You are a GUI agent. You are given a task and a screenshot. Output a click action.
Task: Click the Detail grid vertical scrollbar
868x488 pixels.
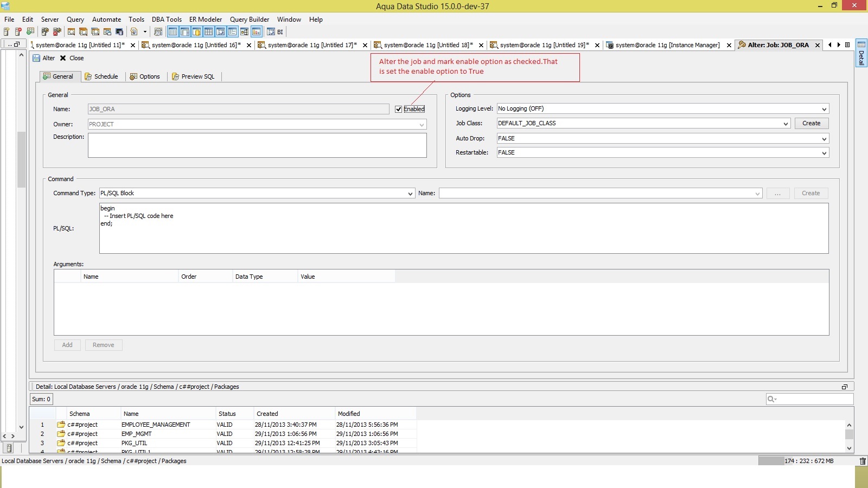(849, 436)
